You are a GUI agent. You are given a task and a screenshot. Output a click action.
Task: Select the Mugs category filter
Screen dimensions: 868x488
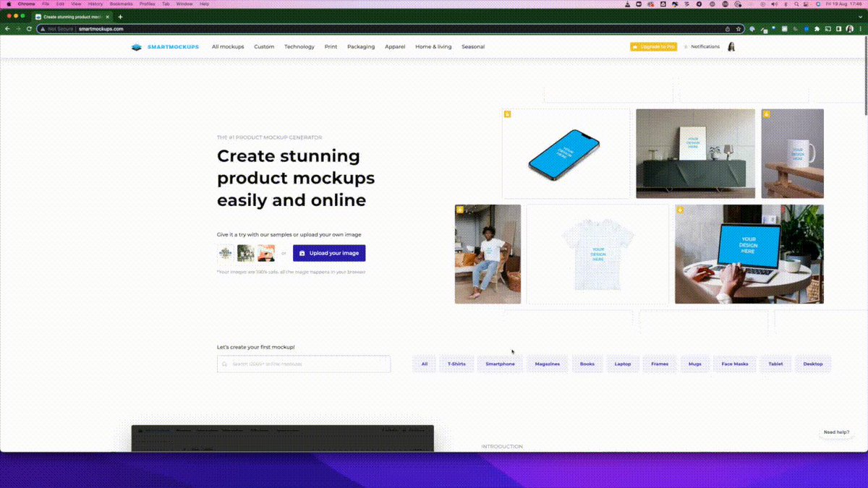695,364
